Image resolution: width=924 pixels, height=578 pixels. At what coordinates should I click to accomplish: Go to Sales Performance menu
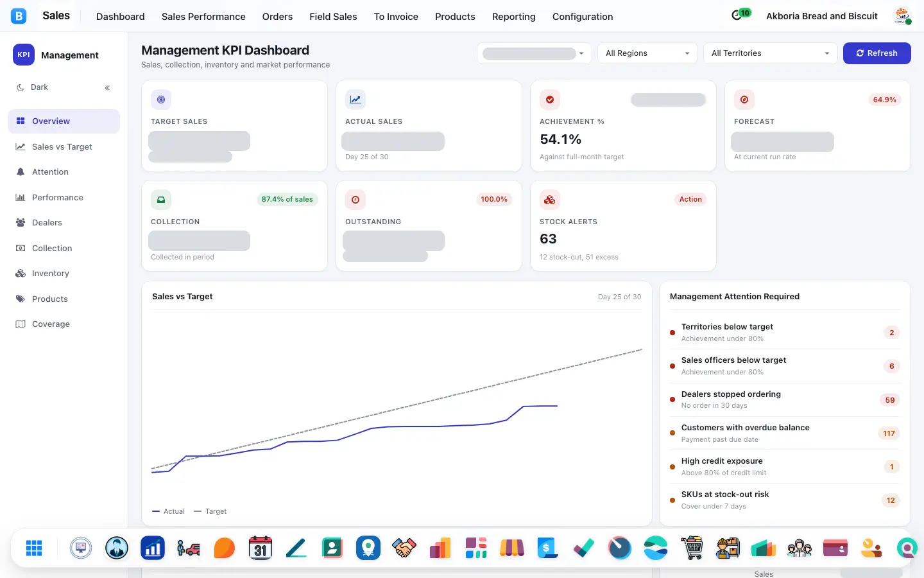(x=203, y=17)
